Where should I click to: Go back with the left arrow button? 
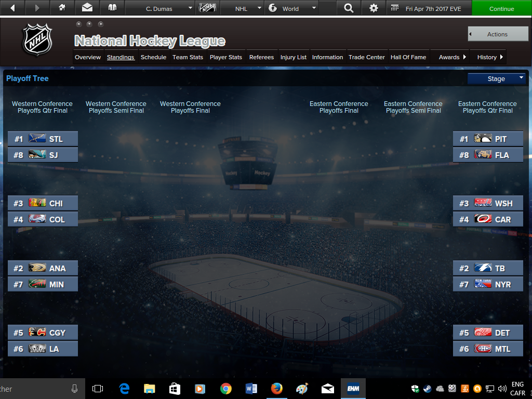pyautogui.click(x=12, y=8)
